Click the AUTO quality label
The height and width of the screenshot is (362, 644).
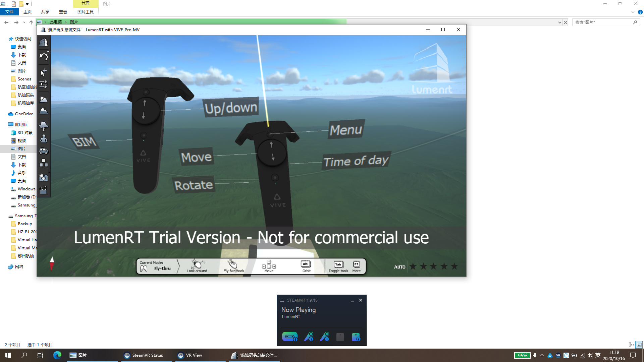[x=400, y=267]
